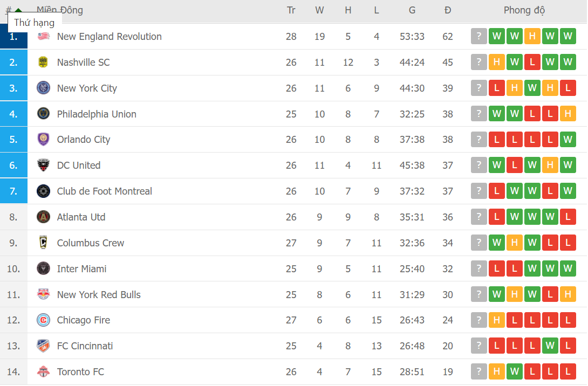Click FC Cincinnati's green W form badge

click(550, 346)
